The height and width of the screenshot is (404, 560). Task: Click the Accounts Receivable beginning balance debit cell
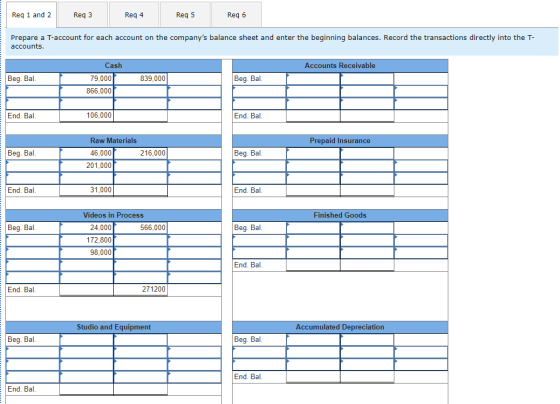click(x=313, y=79)
